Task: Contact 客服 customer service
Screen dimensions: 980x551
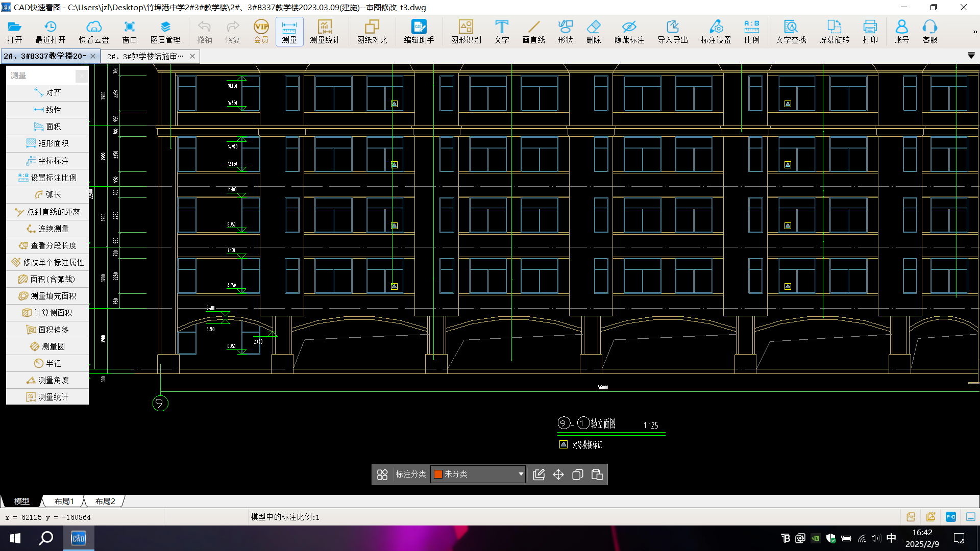Action: tap(930, 32)
